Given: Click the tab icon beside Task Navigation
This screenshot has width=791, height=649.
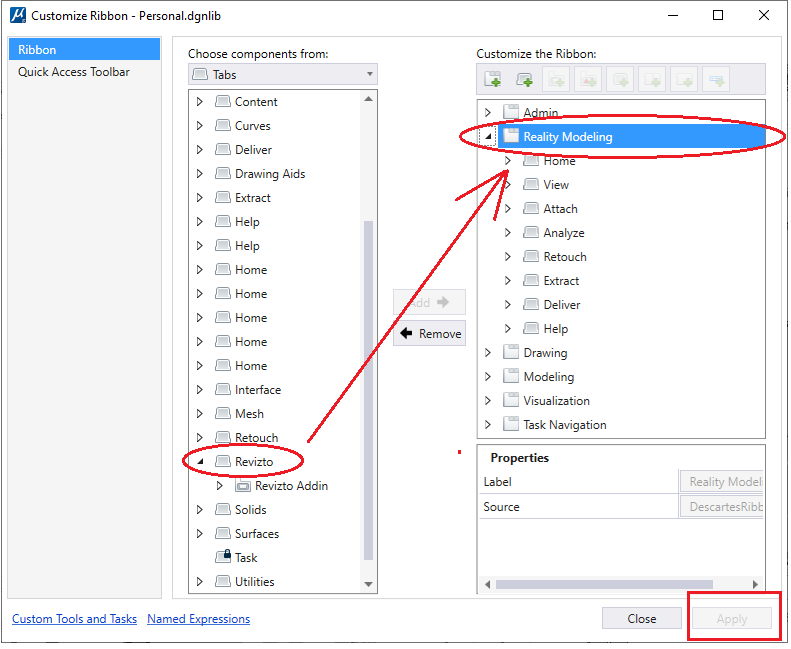Looking at the screenshot, I should coord(512,425).
